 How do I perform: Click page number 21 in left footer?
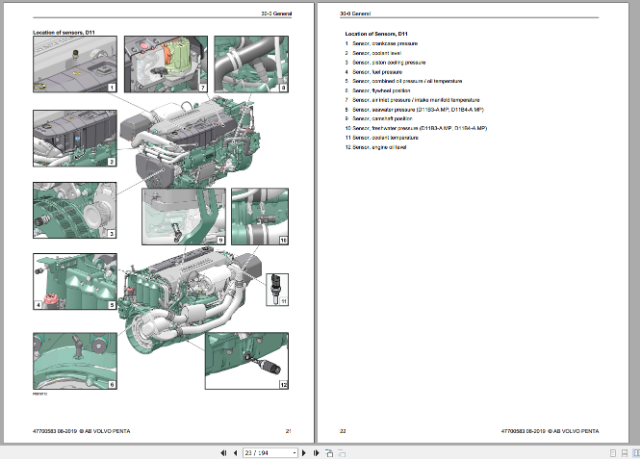pyautogui.click(x=289, y=431)
